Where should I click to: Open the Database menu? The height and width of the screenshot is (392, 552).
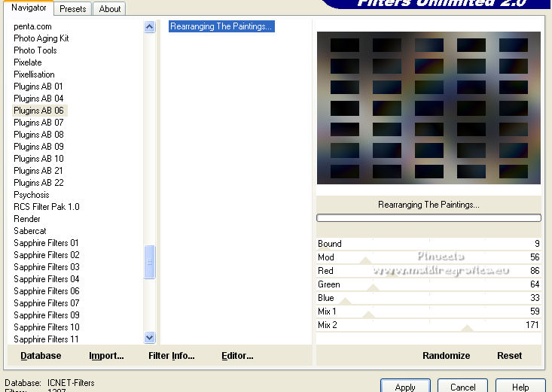41,356
